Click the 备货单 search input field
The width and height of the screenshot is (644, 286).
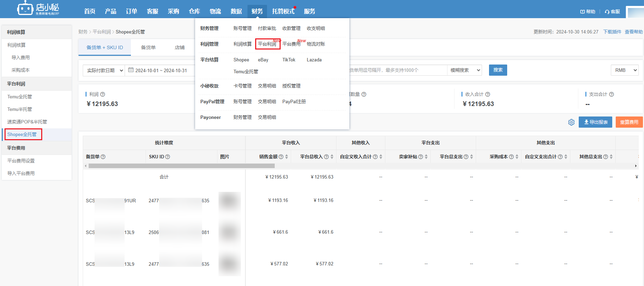pyautogui.click(x=398, y=70)
